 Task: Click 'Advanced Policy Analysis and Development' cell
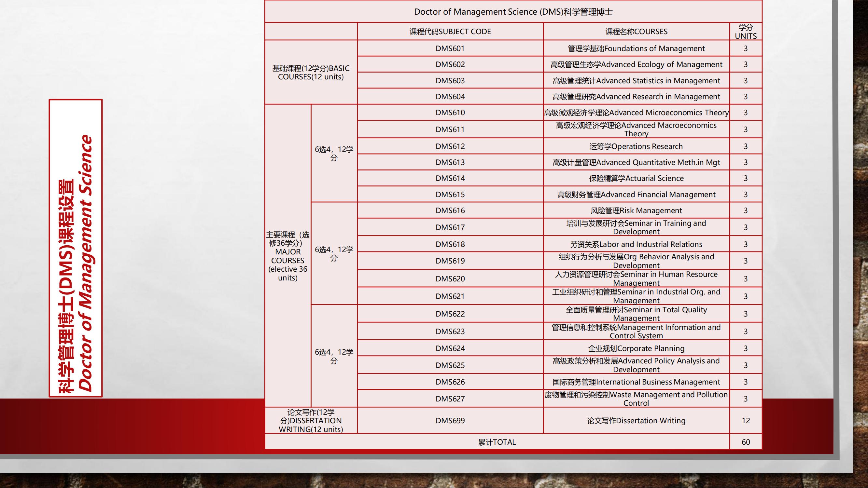[636, 365]
